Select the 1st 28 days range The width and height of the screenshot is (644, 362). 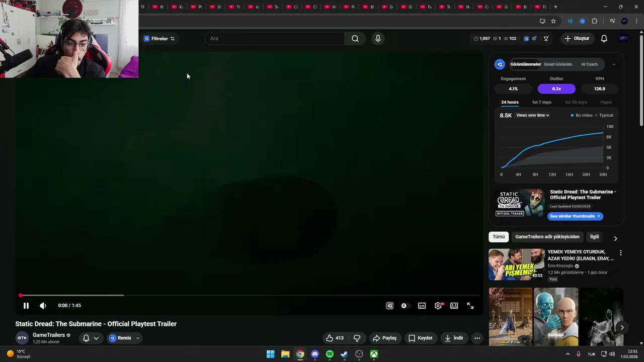click(576, 102)
